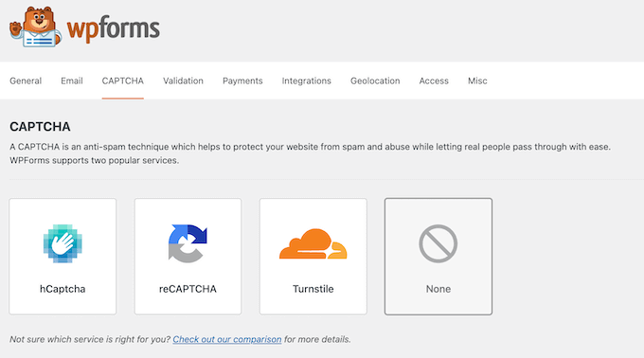This screenshot has height=358, width=644.
Task: Click the CAPTCHA section heading
Action: (x=40, y=127)
